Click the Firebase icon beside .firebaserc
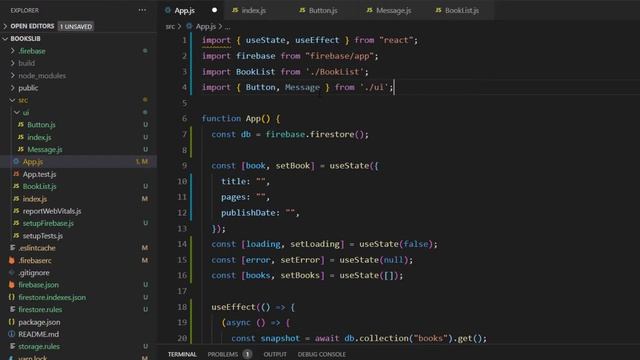The image size is (640, 360). (12, 260)
